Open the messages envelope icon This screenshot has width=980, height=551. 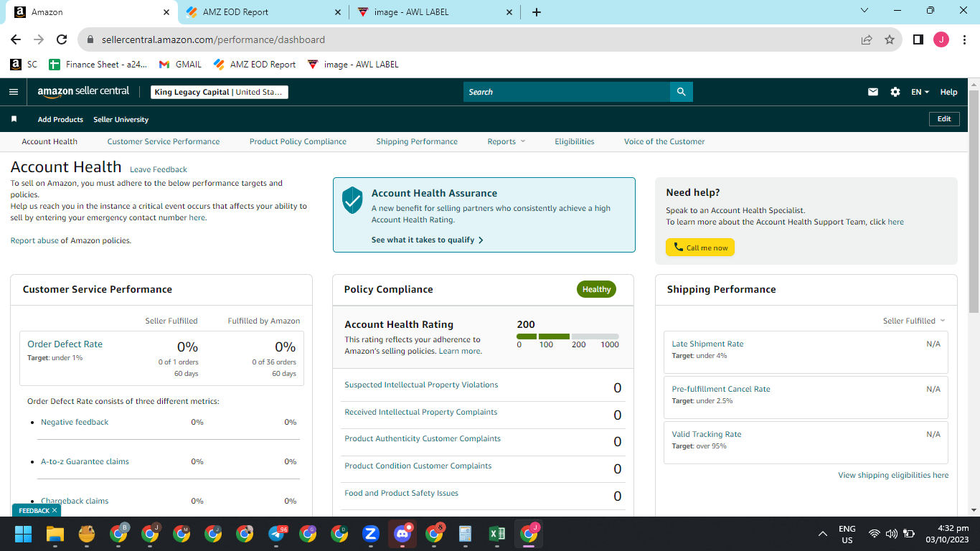873,92
